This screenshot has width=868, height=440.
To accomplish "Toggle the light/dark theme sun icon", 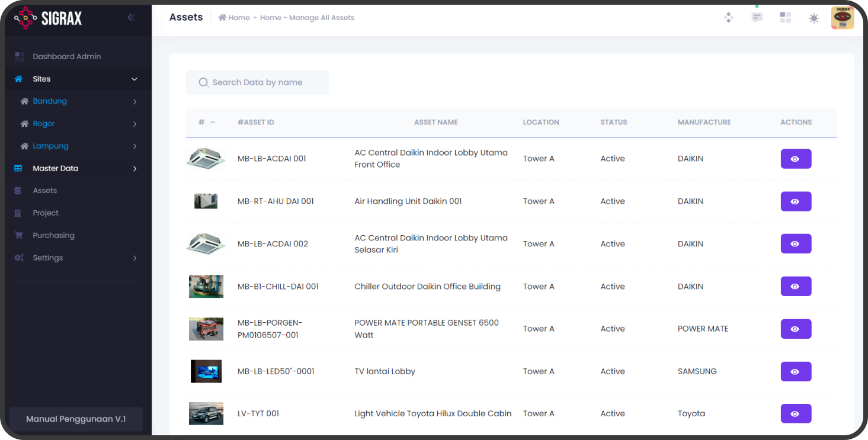I will pyautogui.click(x=813, y=18).
